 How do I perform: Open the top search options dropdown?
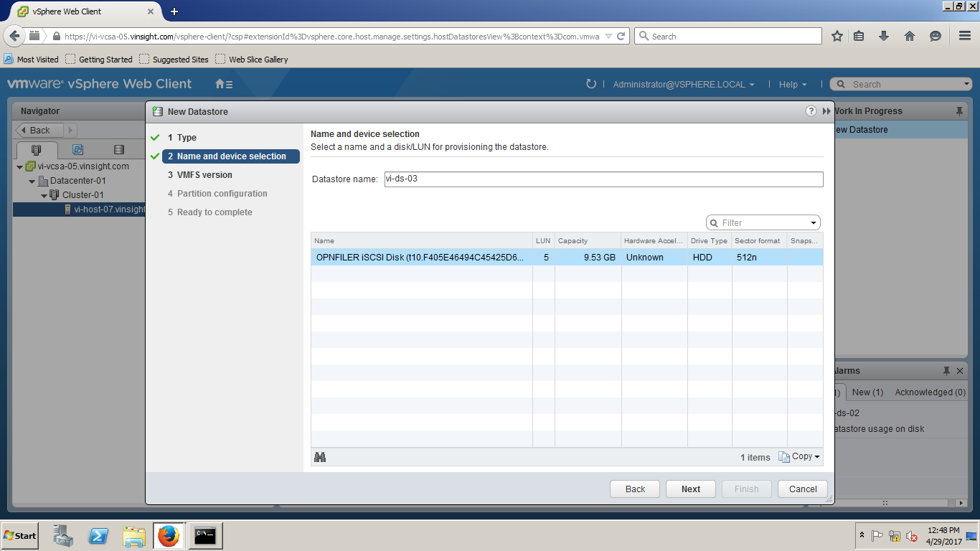[967, 85]
